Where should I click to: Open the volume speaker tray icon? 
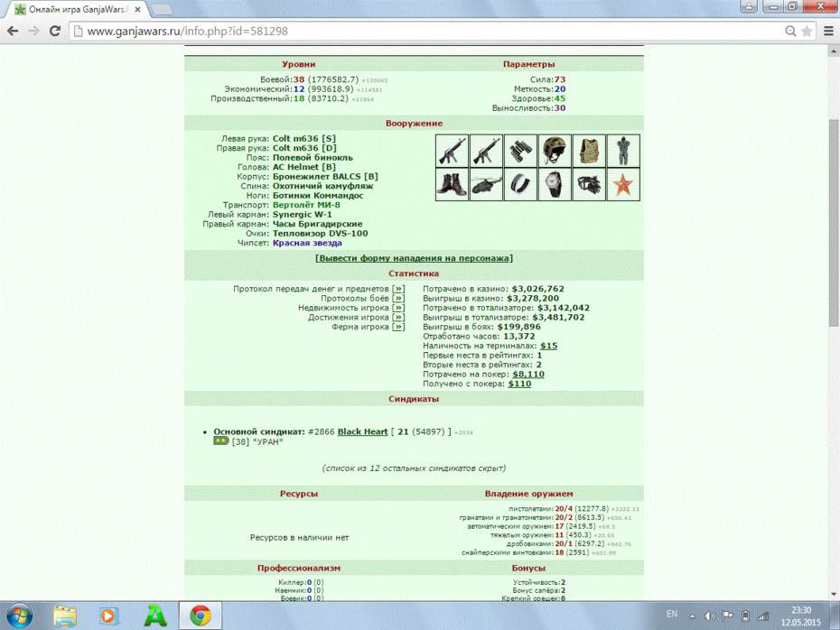pos(710,616)
